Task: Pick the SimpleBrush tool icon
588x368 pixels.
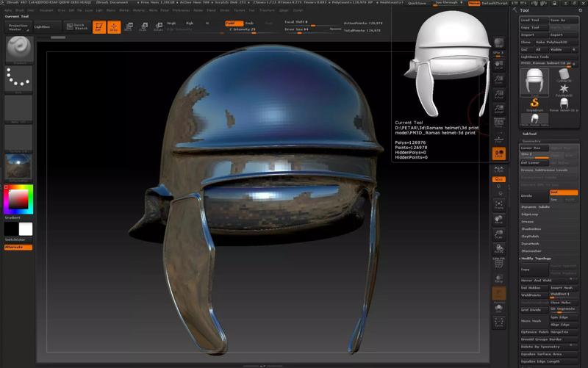Action: tap(534, 104)
